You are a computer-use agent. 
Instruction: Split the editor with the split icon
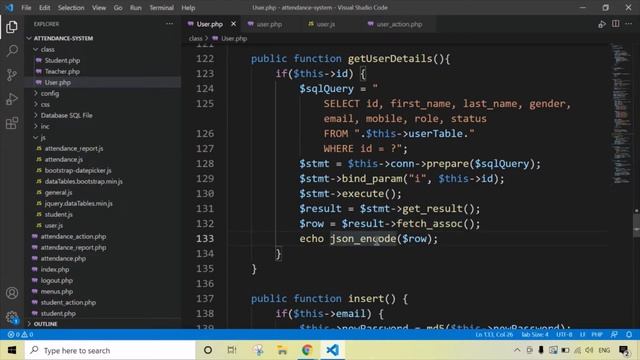[x=616, y=24]
